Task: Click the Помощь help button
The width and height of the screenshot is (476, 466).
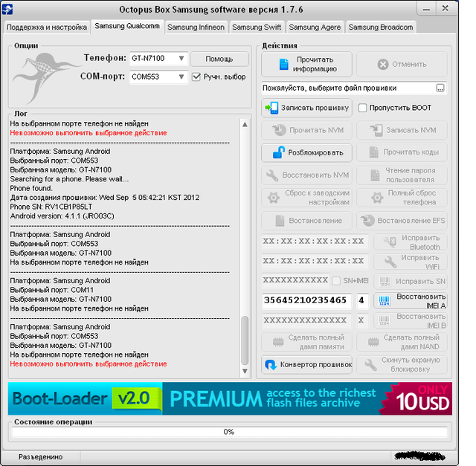Action: 219,59
